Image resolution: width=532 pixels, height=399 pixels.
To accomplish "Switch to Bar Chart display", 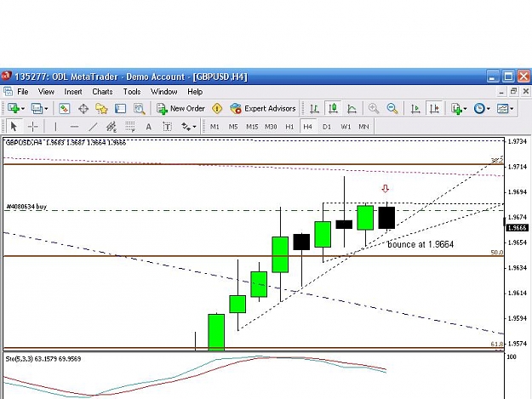I will [314, 109].
